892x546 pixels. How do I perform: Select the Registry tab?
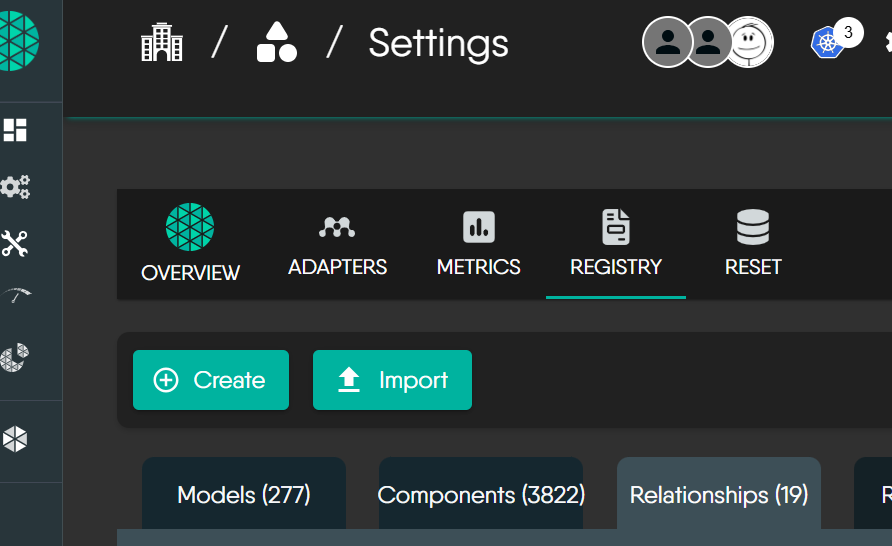[615, 244]
